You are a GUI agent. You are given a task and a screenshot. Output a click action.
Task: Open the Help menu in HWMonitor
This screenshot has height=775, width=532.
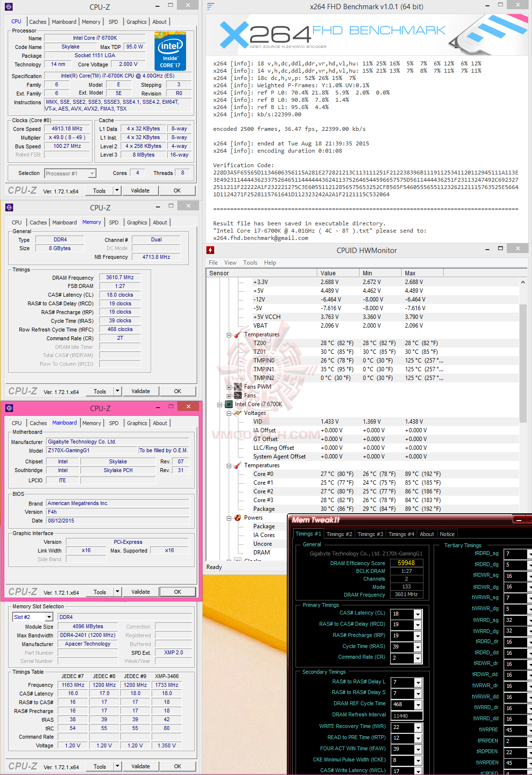click(270, 263)
